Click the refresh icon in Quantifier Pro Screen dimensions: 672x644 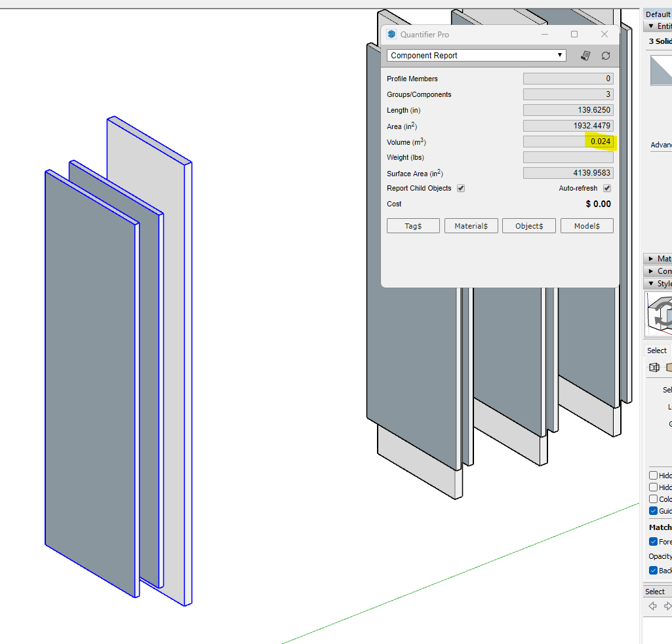click(606, 56)
